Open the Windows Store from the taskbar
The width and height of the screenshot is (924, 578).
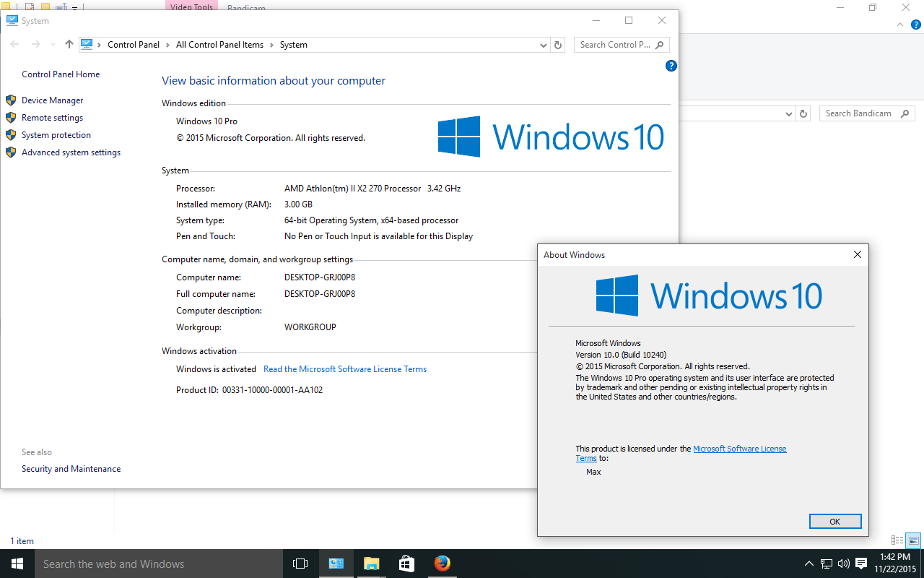[406, 564]
